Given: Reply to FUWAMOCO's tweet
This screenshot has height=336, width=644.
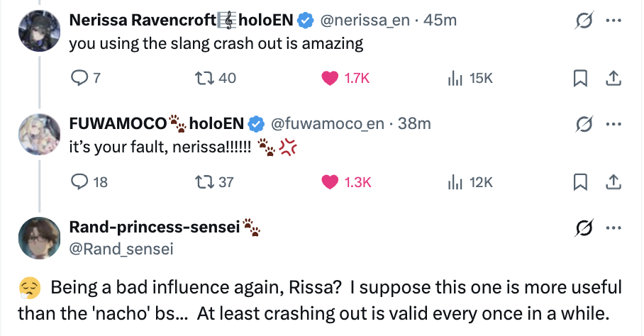Looking at the screenshot, I should tap(80, 182).
